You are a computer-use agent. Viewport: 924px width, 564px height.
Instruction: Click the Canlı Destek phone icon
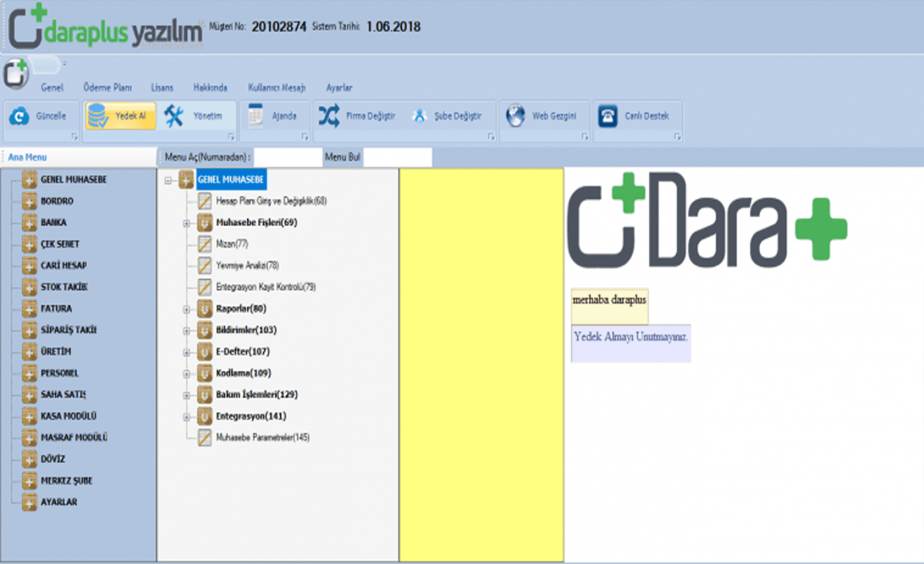607,116
